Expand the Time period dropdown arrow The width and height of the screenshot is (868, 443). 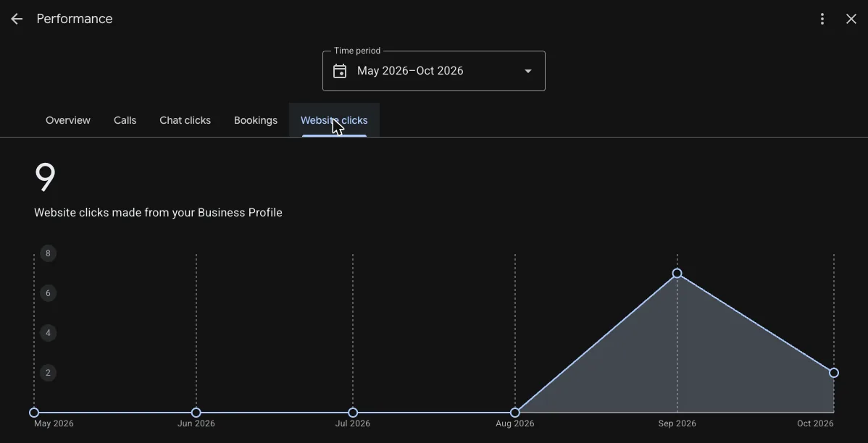click(x=528, y=71)
